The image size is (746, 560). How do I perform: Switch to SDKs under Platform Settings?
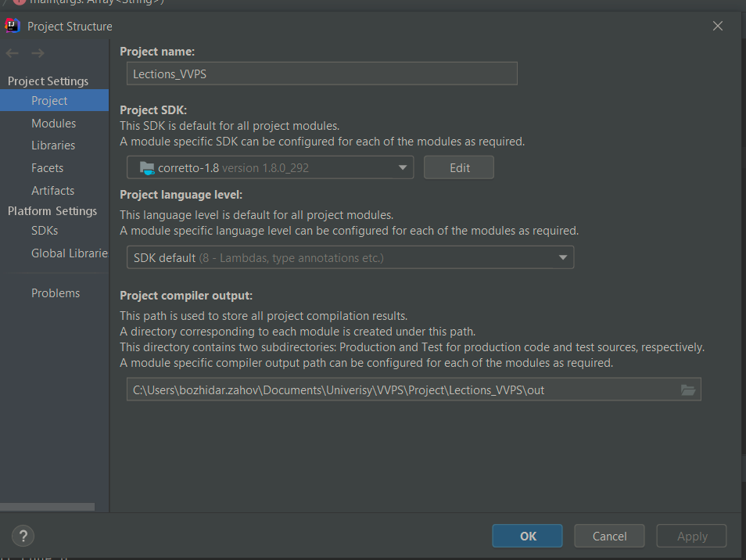(x=45, y=231)
